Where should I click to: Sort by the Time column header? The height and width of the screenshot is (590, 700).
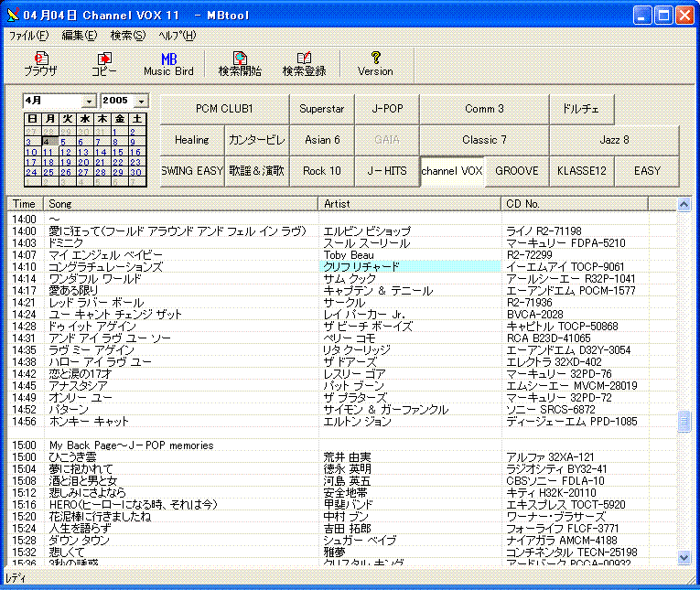[x=25, y=203]
